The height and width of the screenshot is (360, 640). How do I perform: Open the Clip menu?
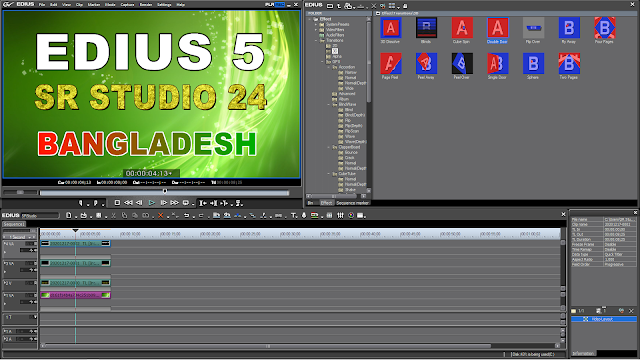point(79,4)
